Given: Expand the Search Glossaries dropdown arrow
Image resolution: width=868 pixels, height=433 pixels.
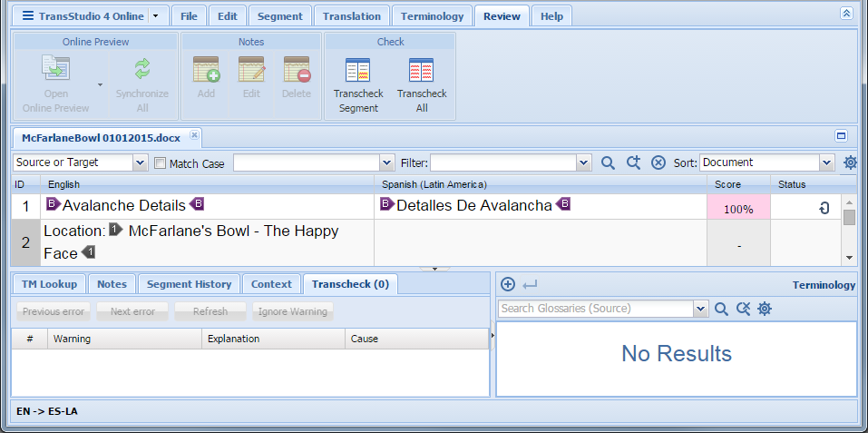Looking at the screenshot, I should point(701,309).
